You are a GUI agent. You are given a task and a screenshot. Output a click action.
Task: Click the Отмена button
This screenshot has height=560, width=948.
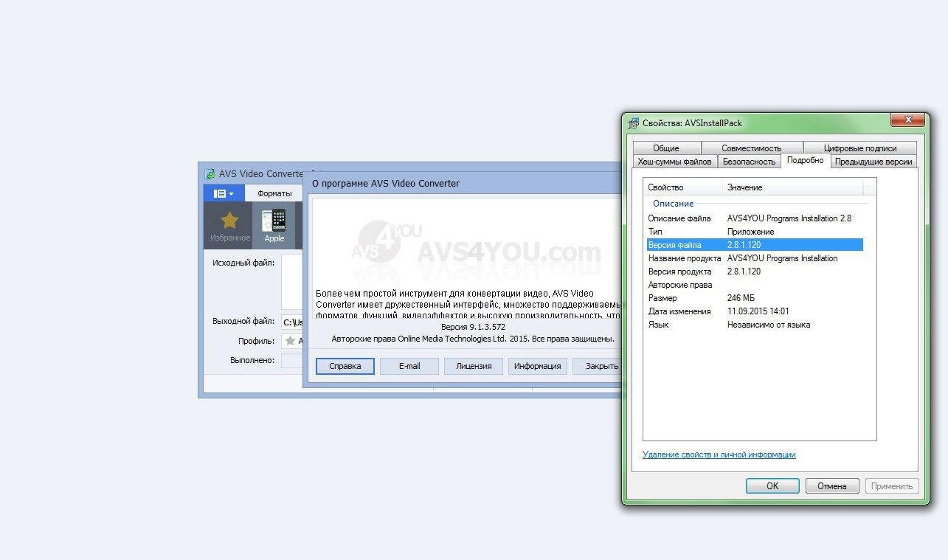(x=831, y=486)
